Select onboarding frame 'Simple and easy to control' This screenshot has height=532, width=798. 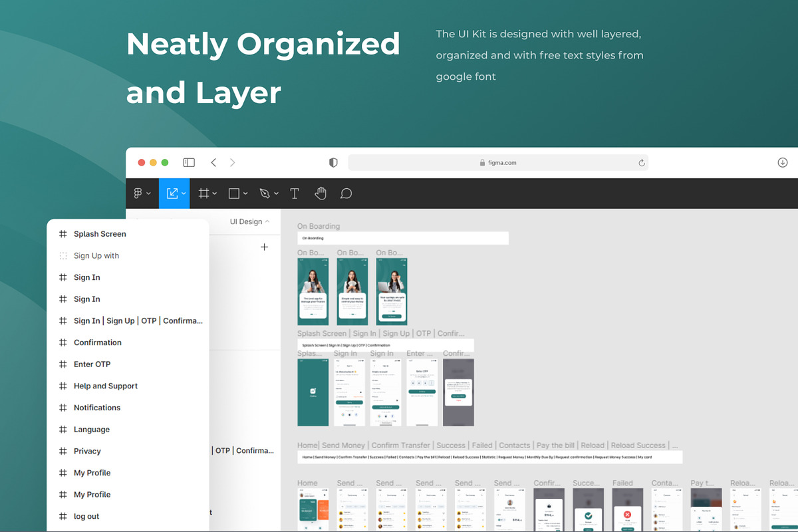[352, 291]
